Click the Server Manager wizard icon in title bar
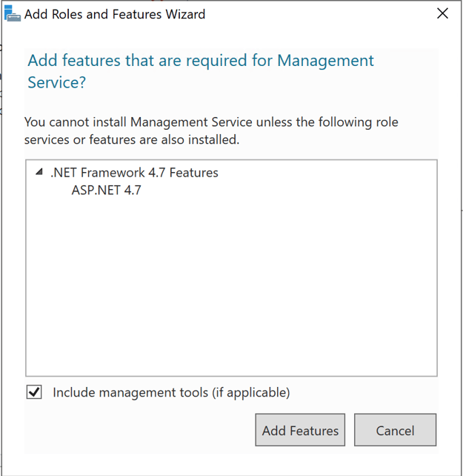Screen dimensions: 463x476 (13, 14)
